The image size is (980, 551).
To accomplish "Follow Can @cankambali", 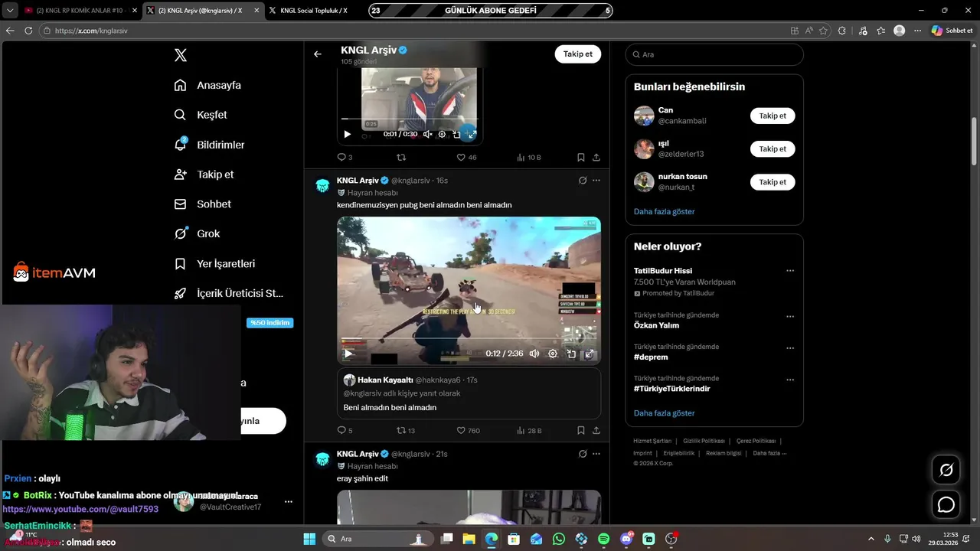I will tap(773, 116).
